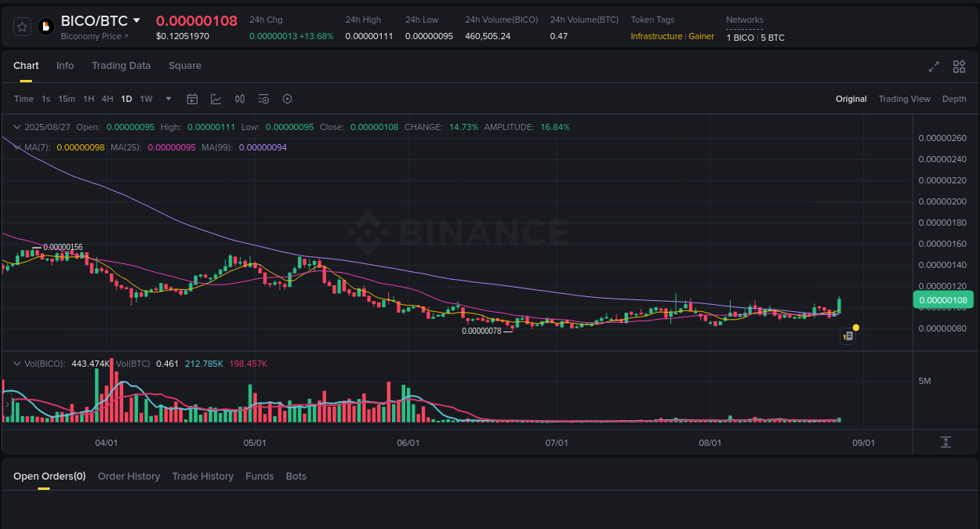The width and height of the screenshot is (980, 529).
Task: Switch chart to Trading View mode
Action: [904, 99]
